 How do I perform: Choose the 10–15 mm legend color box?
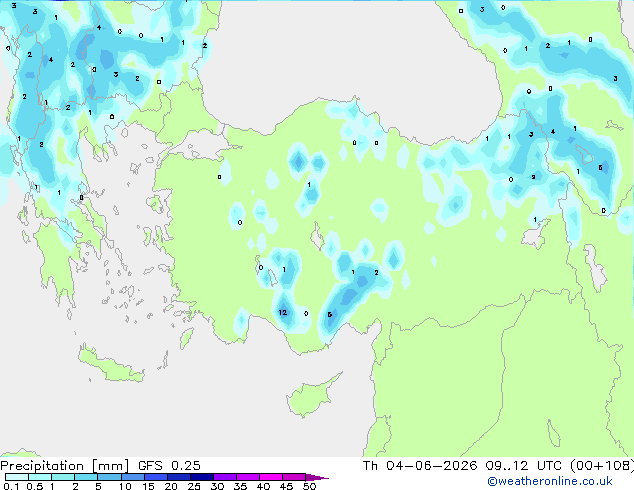(132, 477)
